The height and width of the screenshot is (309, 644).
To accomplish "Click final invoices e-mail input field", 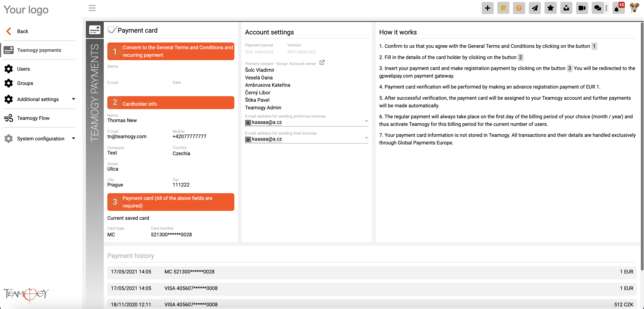I will (307, 139).
